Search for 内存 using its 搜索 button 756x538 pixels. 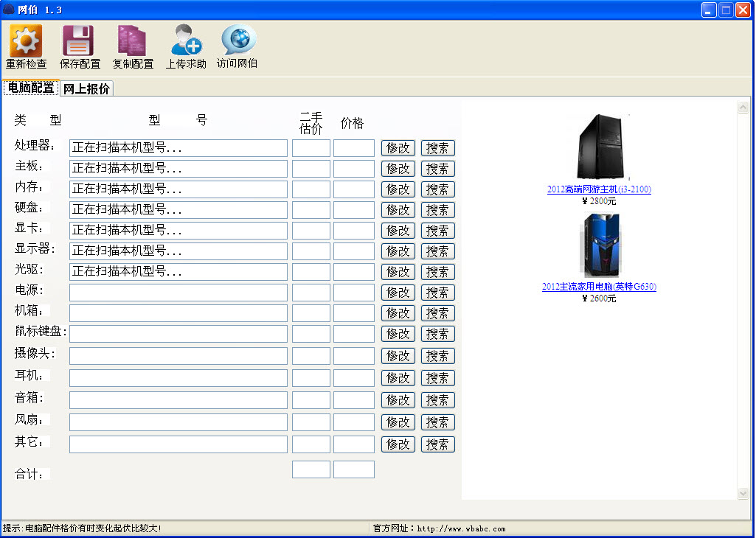pyautogui.click(x=437, y=189)
